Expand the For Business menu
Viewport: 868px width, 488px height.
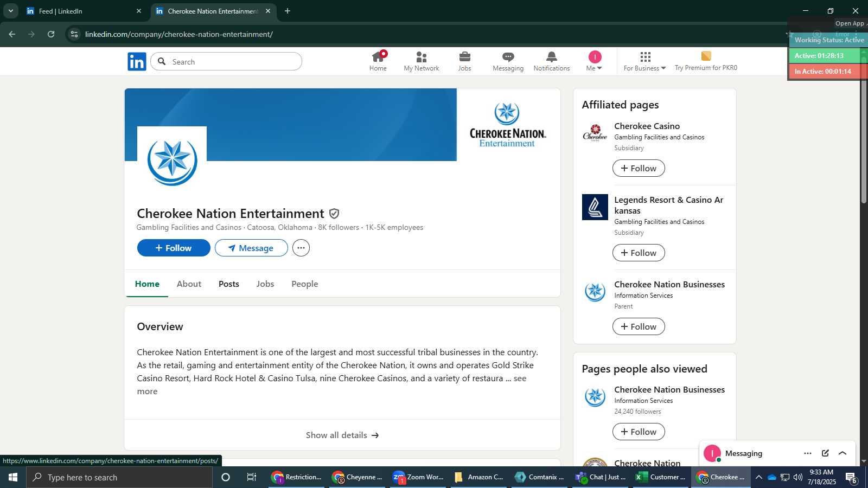644,61
